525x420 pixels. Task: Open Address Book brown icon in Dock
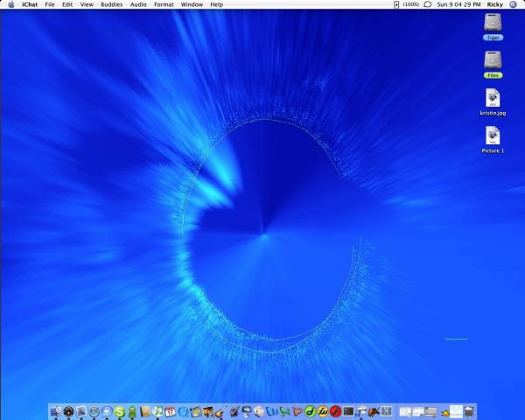pos(145,411)
